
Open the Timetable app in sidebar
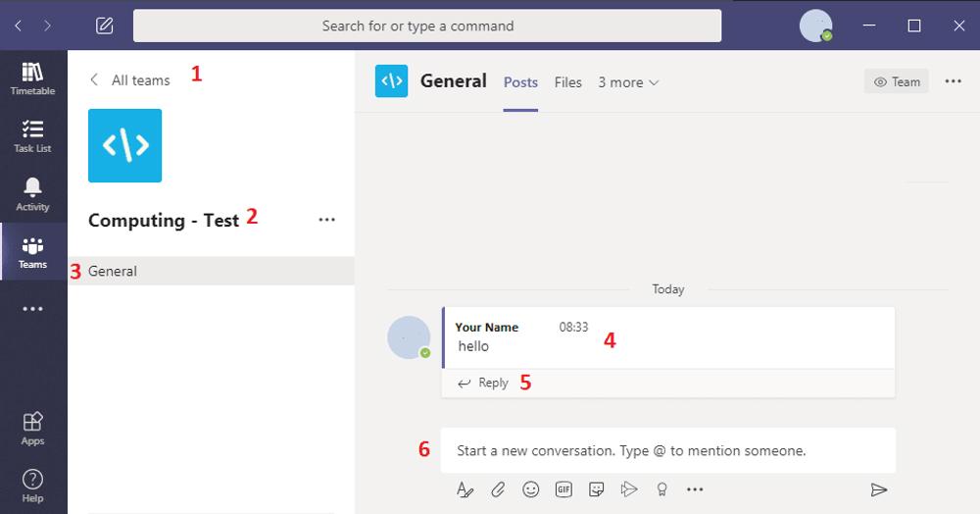click(x=32, y=78)
